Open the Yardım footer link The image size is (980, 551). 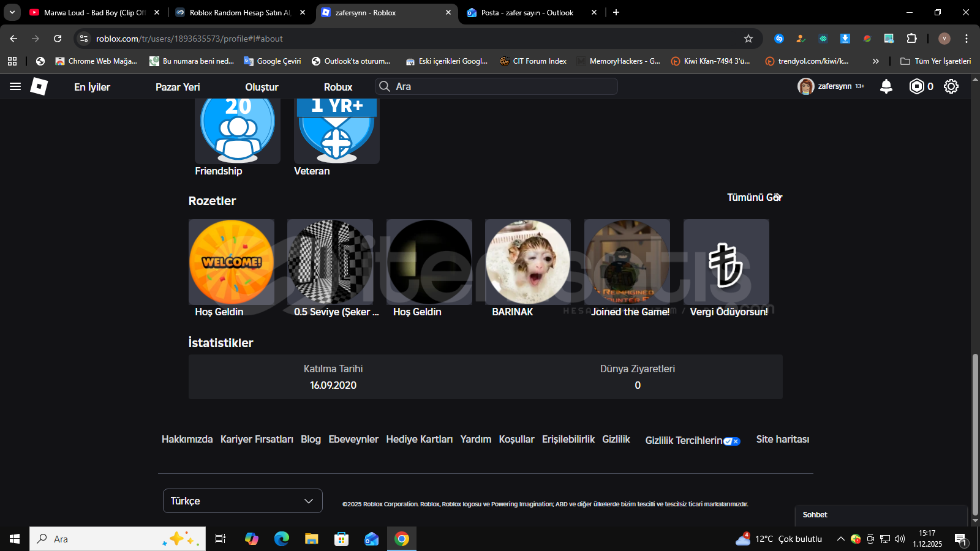476,439
